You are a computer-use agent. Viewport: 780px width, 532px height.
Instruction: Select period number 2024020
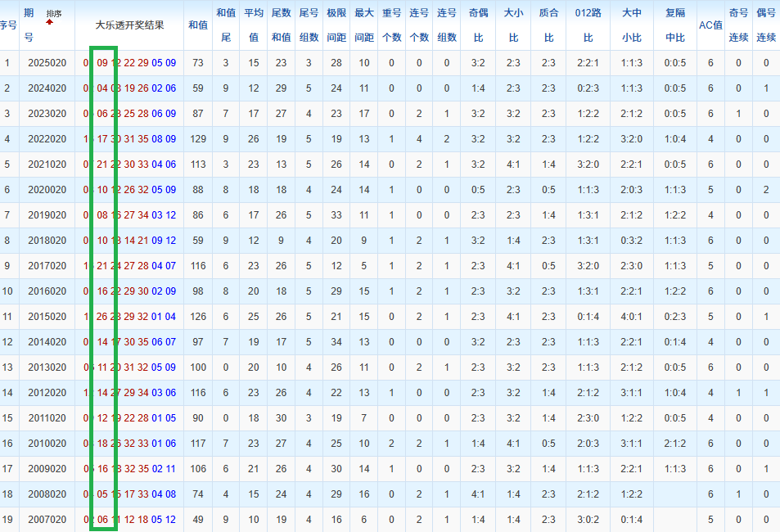pos(47,88)
